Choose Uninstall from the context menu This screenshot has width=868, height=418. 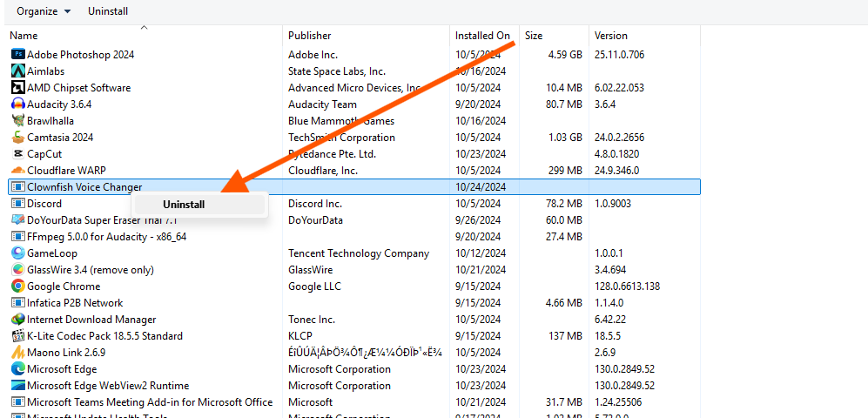coord(184,205)
